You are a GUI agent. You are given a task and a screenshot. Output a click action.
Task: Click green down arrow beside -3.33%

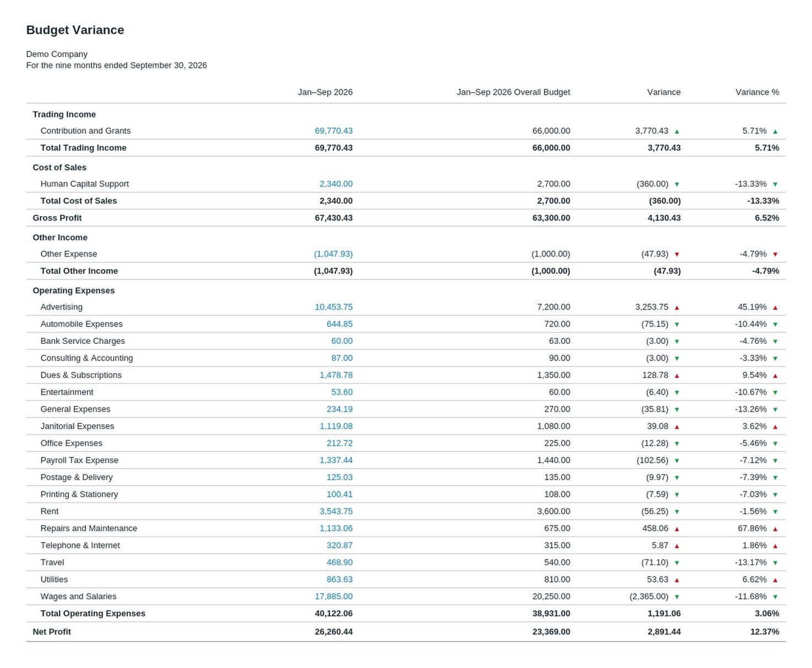point(776,358)
